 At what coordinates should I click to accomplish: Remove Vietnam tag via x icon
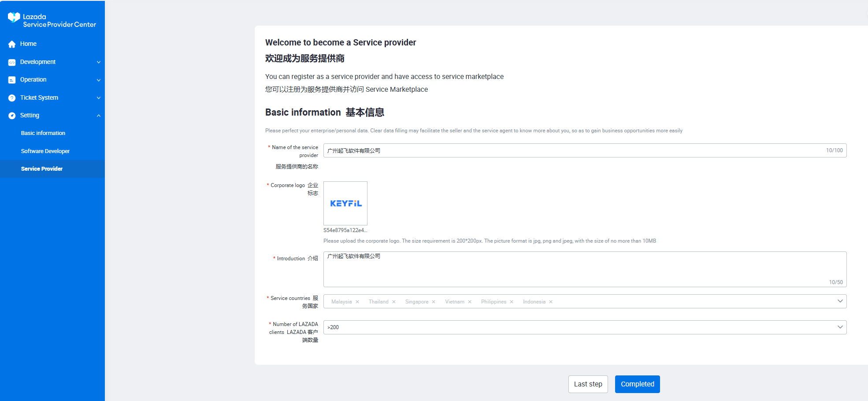click(470, 302)
